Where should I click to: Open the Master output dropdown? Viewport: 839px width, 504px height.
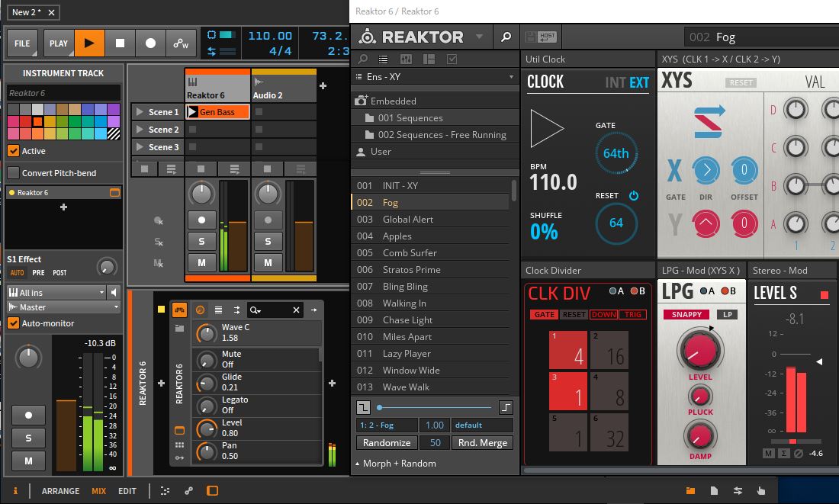(x=63, y=307)
